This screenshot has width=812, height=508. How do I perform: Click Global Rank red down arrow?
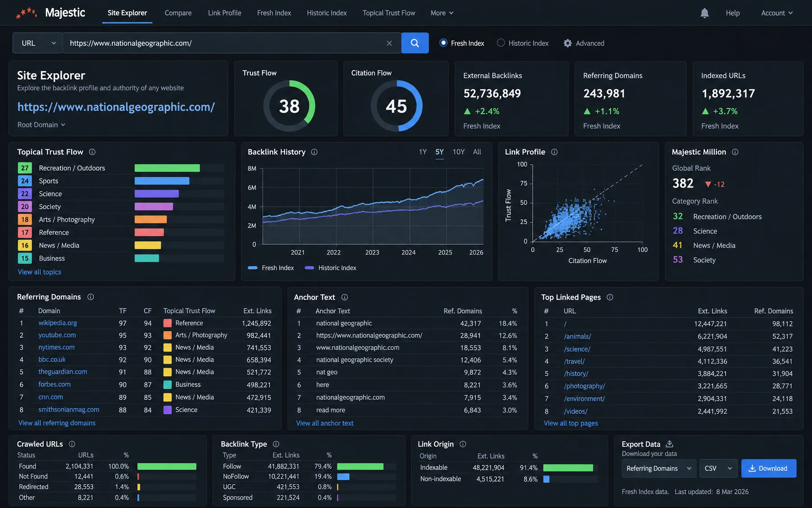pyautogui.click(x=708, y=184)
